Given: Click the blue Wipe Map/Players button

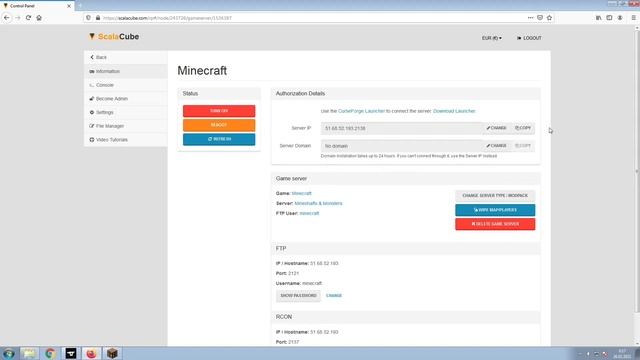Looking at the screenshot, I should (495, 210).
